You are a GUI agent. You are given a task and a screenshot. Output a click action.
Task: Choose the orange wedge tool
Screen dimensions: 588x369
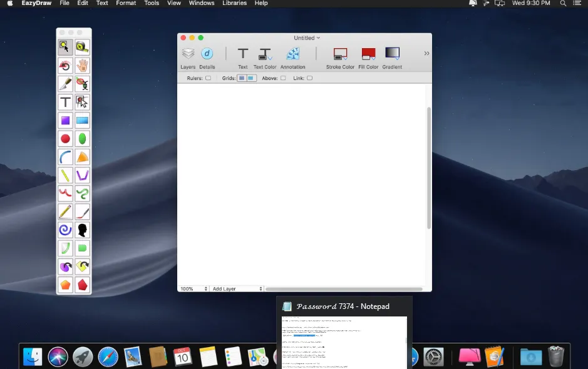coord(82,157)
